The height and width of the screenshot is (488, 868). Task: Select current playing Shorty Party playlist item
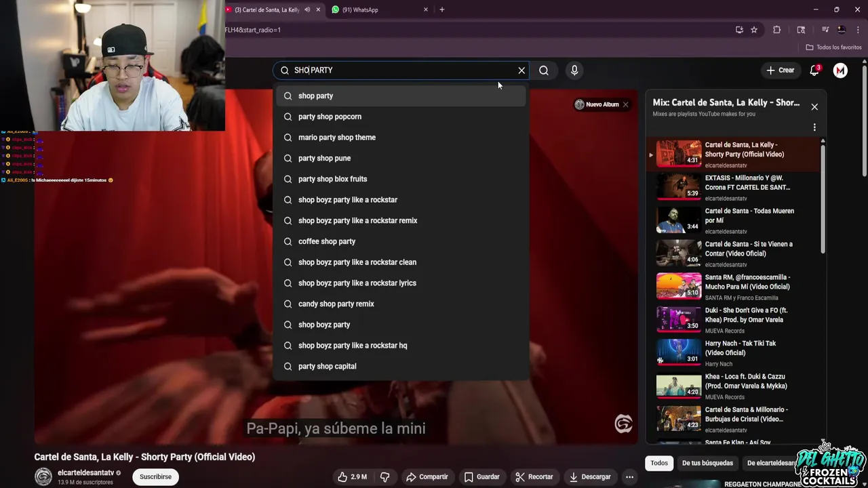732,154
